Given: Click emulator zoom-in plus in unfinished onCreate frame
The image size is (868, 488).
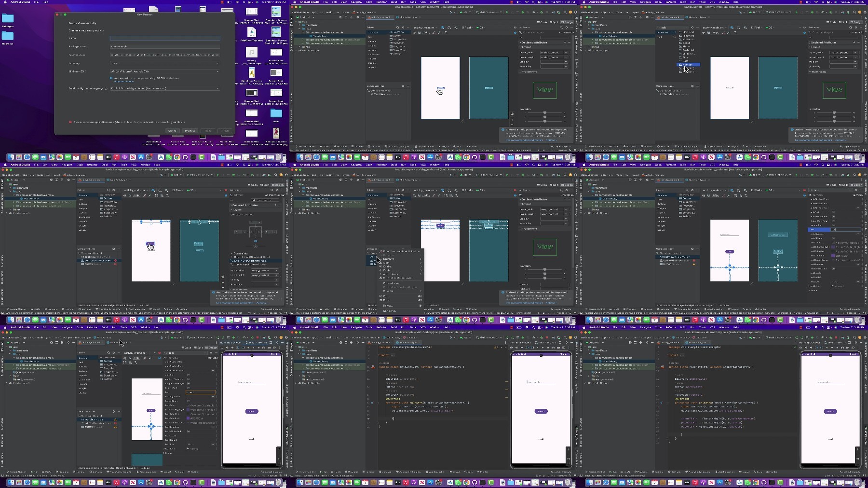Looking at the screenshot, I should coord(569,449).
